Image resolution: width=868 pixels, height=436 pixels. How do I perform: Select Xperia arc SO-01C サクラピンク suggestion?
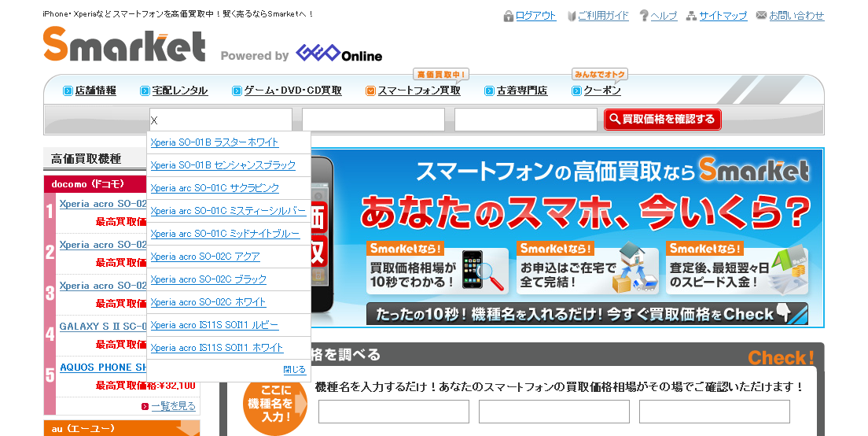pyautogui.click(x=215, y=188)
